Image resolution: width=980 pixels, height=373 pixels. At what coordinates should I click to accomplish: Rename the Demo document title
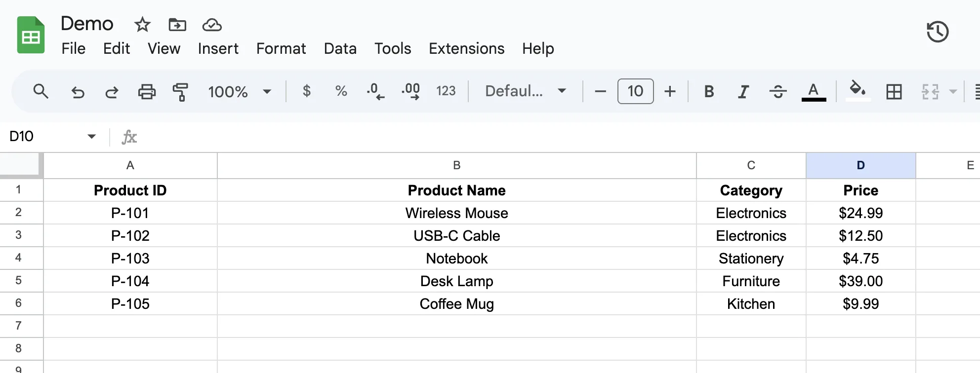tap(87, 24)
